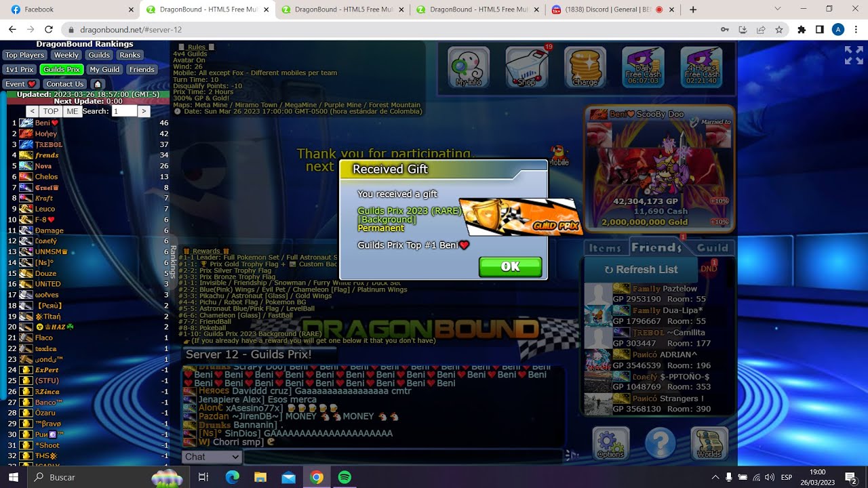Refresh the browser page
868x488 pixels.
49,30
